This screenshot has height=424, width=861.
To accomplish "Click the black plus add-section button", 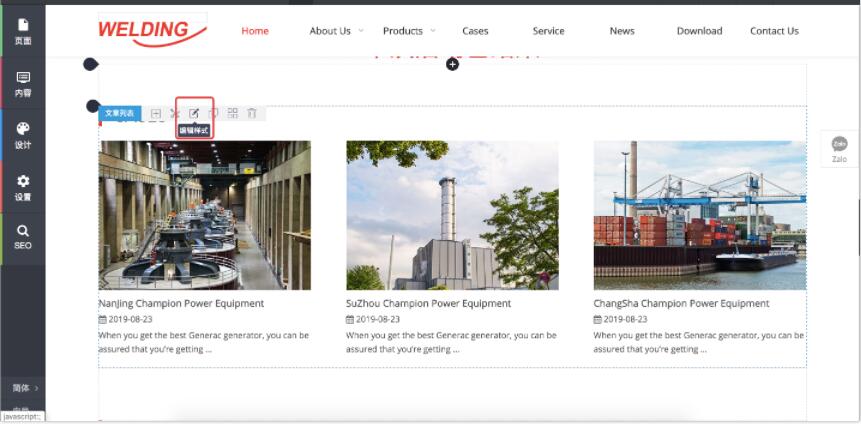I will (452, 65).
